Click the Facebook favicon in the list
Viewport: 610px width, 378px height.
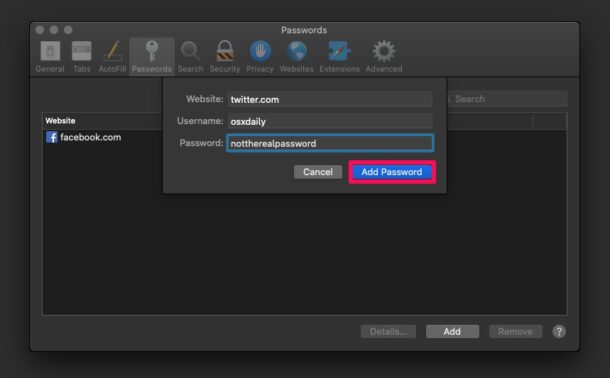click(x=52, y=137)
